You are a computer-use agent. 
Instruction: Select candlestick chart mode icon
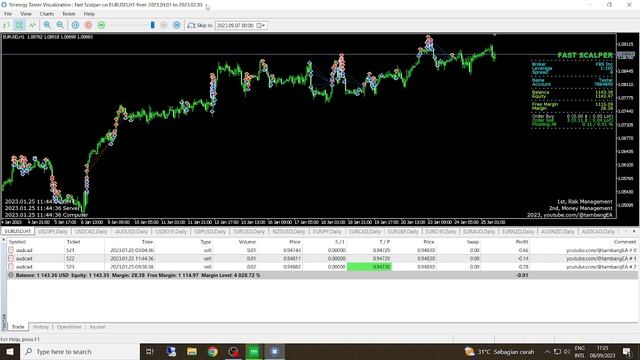click(x=20, y=25)
